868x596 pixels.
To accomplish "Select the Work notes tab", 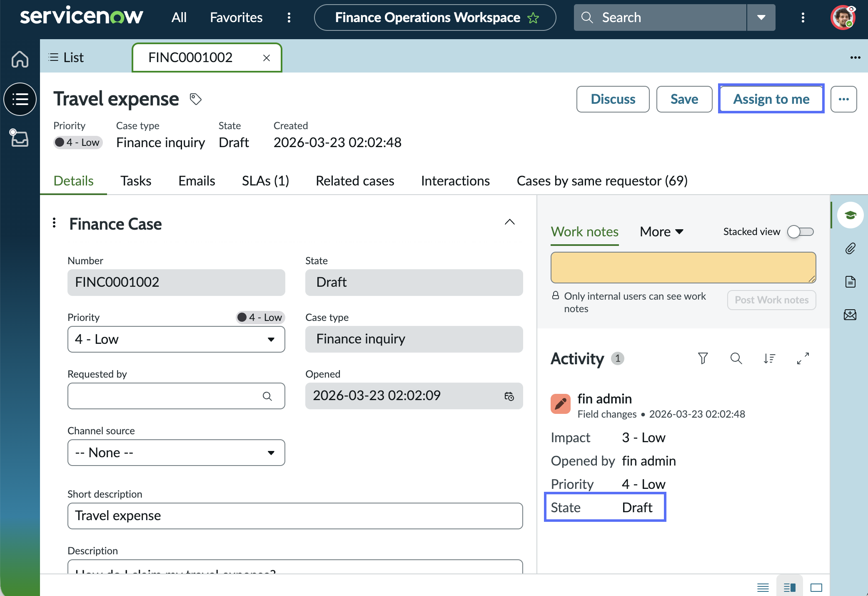I will [585, 232].
